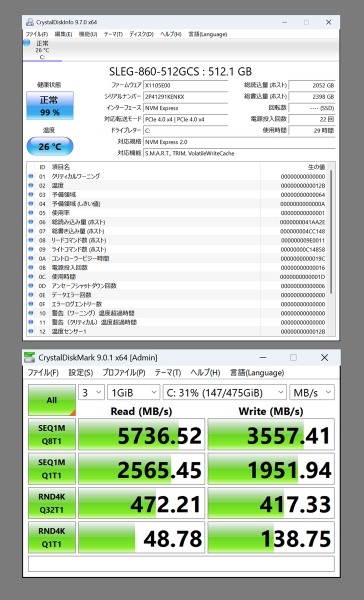Click the status orb for データエラー回数 row
The height and width of the screenshot is (600, 364).
tap(31, 295)
